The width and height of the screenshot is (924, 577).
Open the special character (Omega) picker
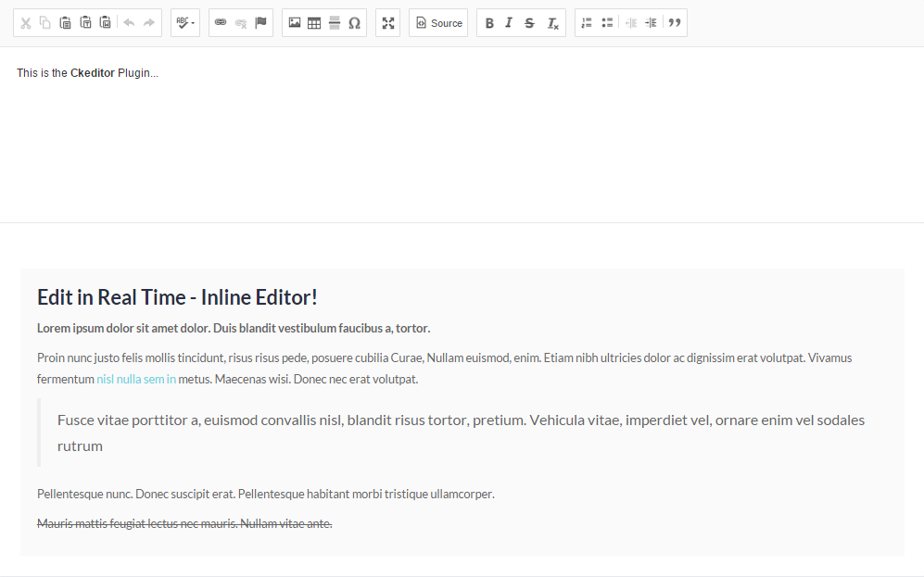pyautogui.click(x=354, y=23)
